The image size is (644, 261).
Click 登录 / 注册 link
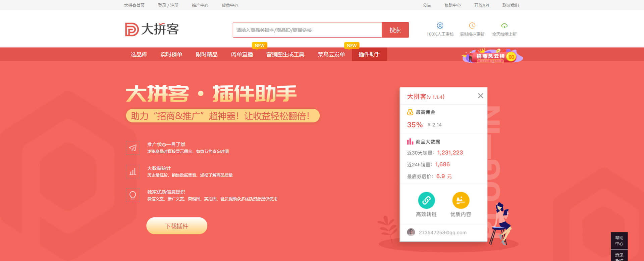(168, 5)
